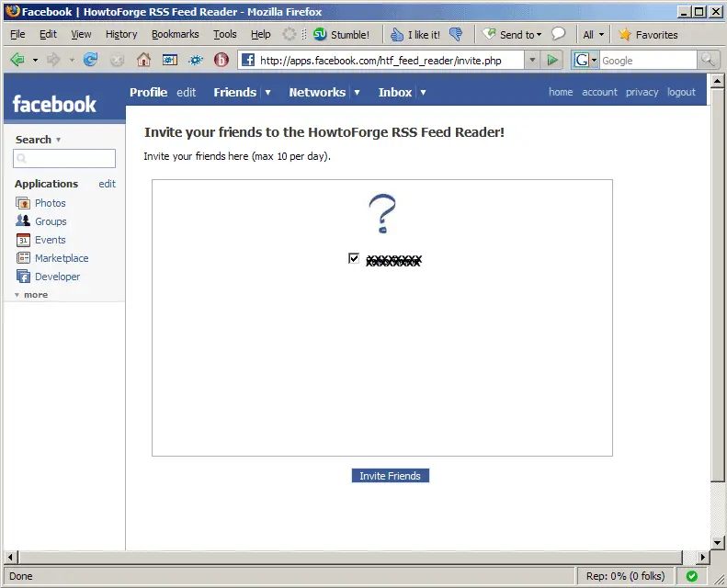727x588 pixels.
Task: Click the Forward arrow button
Action: tap(54, 60)
